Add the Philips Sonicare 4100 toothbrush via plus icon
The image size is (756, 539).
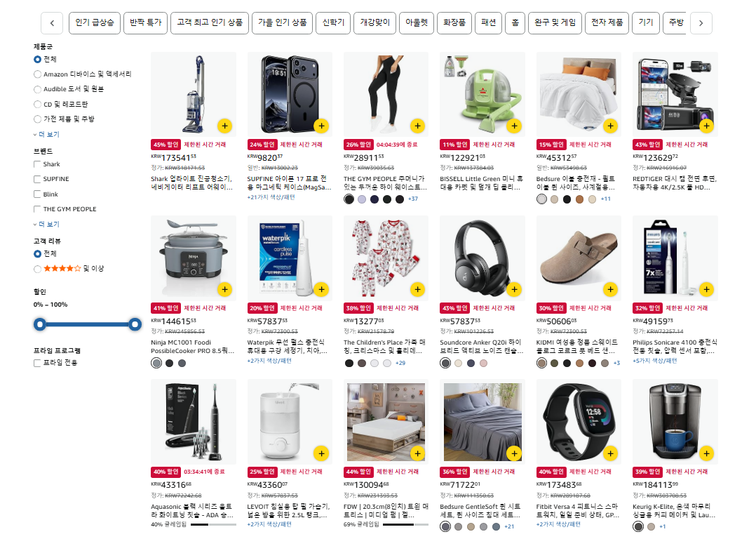pyautogui.click(x=706, y=290)
